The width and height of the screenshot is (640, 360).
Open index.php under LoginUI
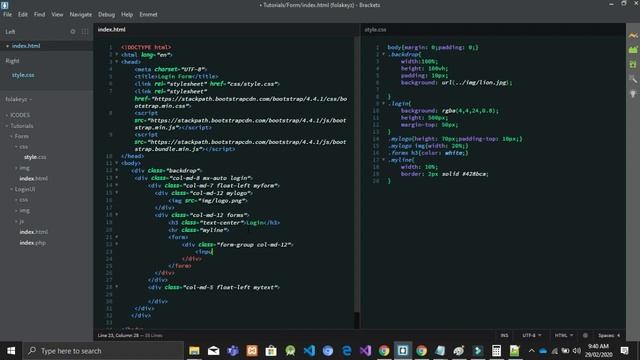pyautogui.click(x=32, y=243)
